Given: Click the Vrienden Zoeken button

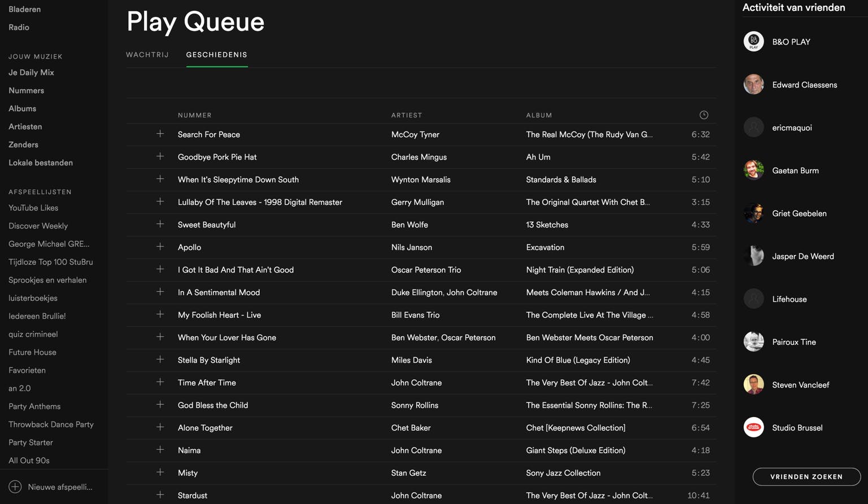Looking at the screenshot, I should 806,476.
